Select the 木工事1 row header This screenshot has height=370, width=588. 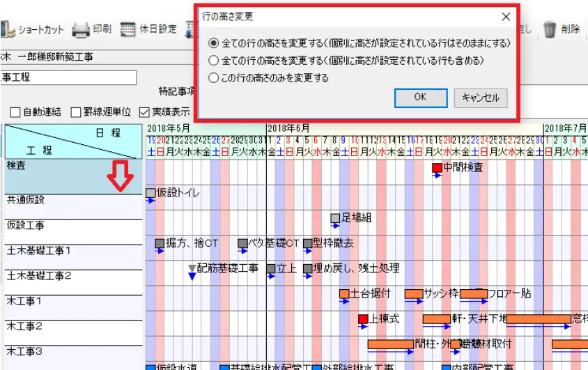(74, 307)
